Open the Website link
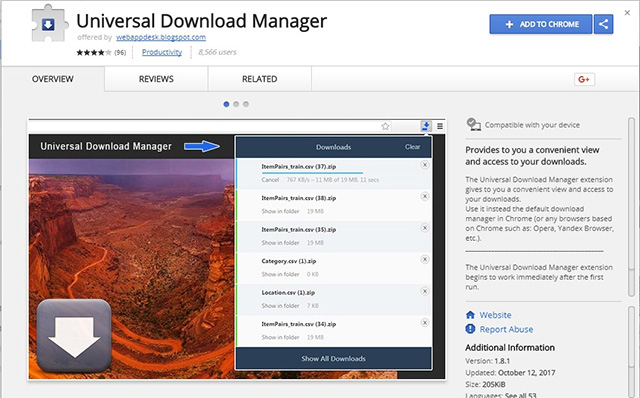The height and width of the screenshot is (398, 640). (x=495, y=315)
